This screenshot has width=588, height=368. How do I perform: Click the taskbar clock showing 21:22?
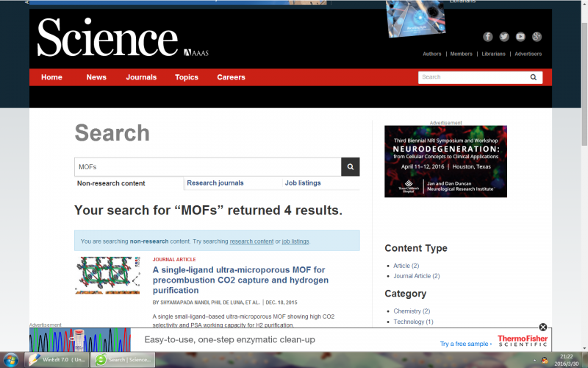click(x=566, y=360)
